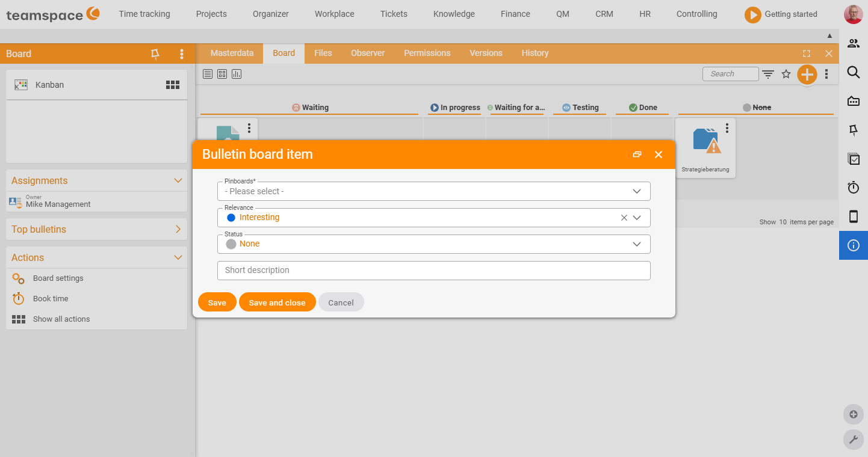The width and height of the screenshot is (868, 457).
Task: Click the favorites star icon
Action: click(786, 74)
